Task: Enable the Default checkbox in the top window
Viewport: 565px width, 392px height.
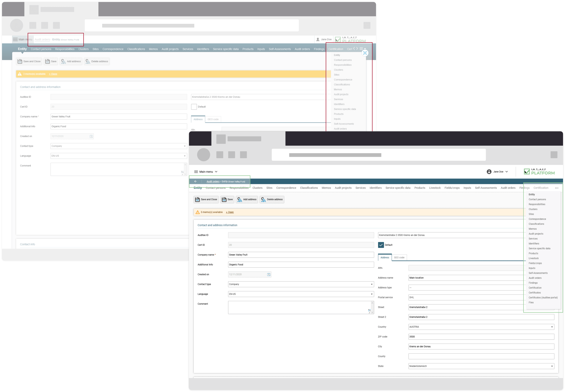Action: (194, 107)
